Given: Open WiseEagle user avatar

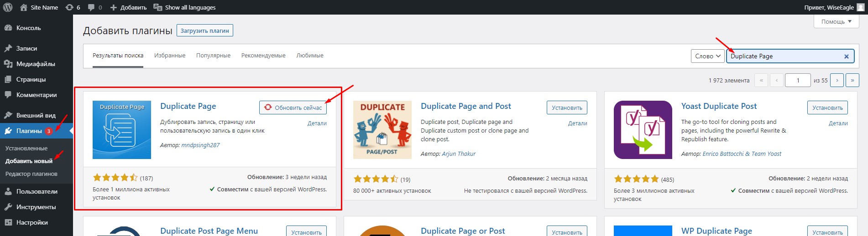Looking at the screenshot, I should click(x=861, y=7).
